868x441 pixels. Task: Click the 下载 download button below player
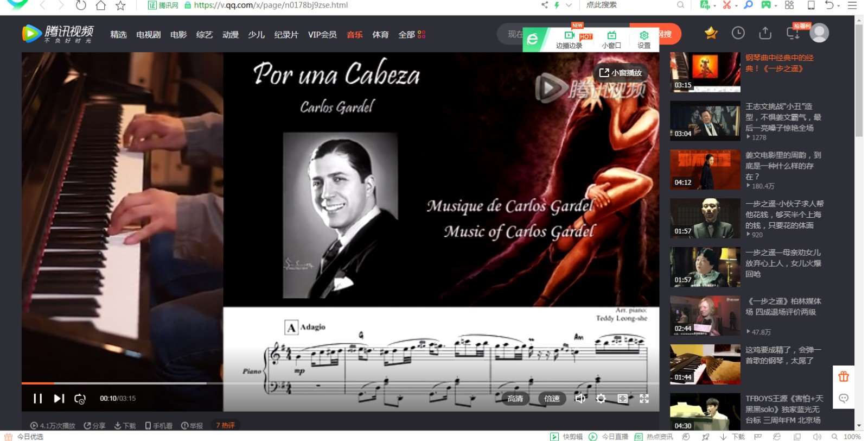click(125, 426)
